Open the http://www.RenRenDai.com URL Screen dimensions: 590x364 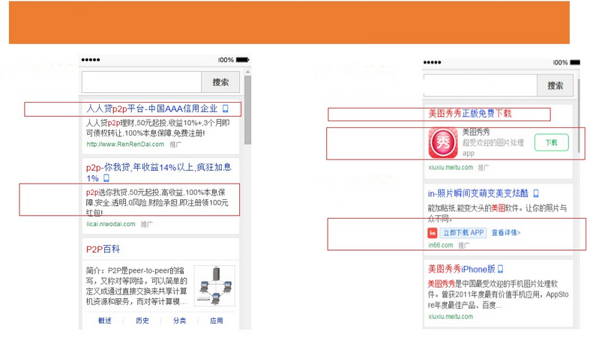[125, 144]
